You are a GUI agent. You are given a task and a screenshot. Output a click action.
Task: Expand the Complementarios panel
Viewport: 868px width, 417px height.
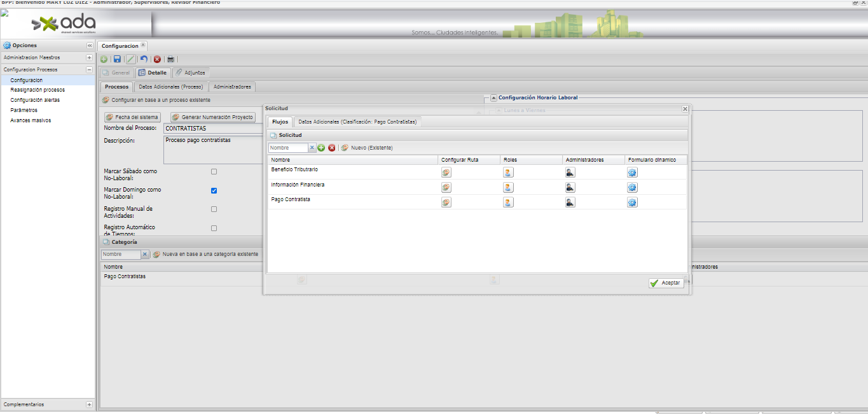89,404
